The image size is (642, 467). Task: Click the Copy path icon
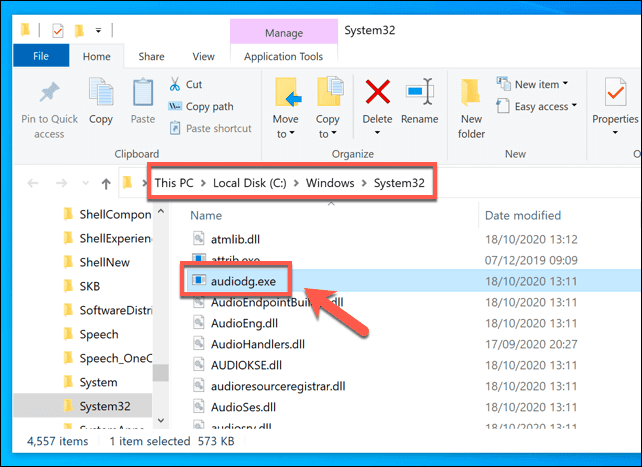tap(175, 106)
